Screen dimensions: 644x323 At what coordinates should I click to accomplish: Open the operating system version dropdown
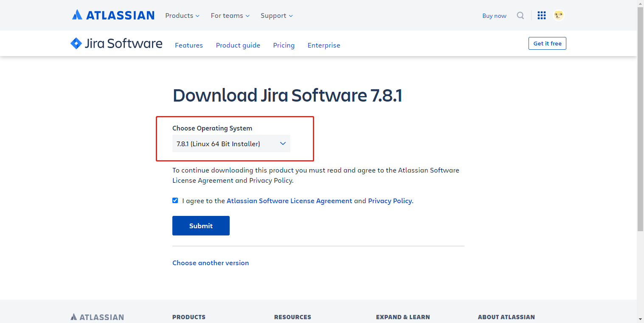231,144
